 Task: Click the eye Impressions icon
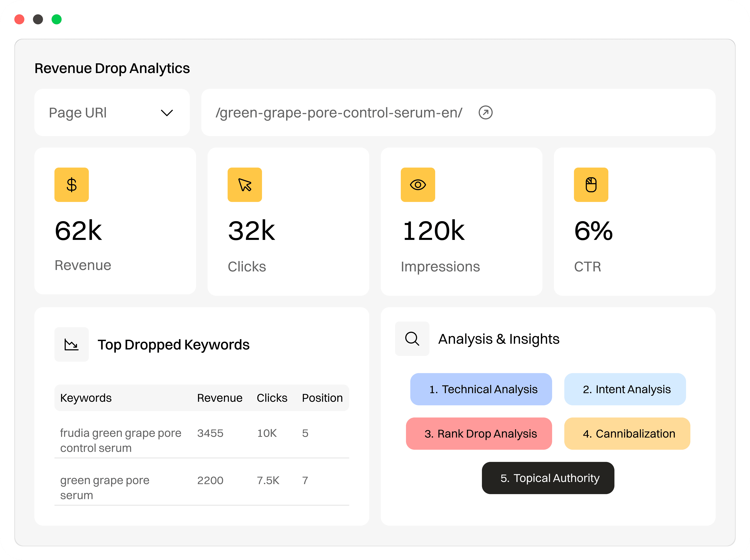[418, 185]
